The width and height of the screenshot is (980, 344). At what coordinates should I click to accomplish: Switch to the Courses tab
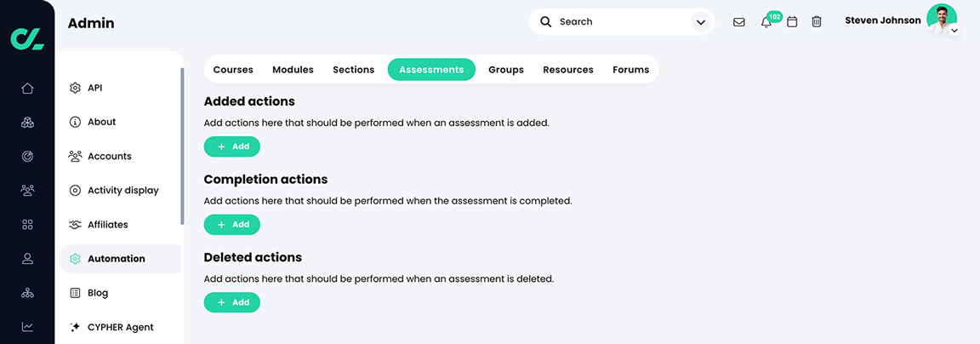(233, 70)
